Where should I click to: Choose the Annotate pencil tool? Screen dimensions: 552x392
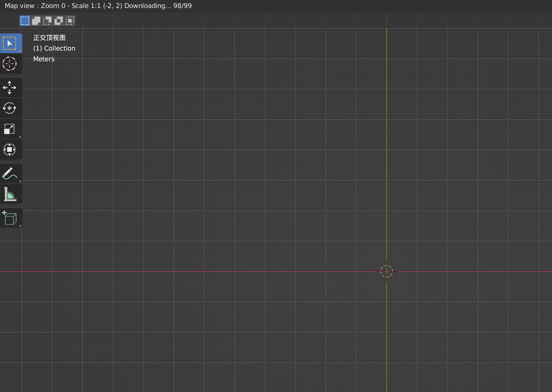pyautogui.click(x=11, y=173)
